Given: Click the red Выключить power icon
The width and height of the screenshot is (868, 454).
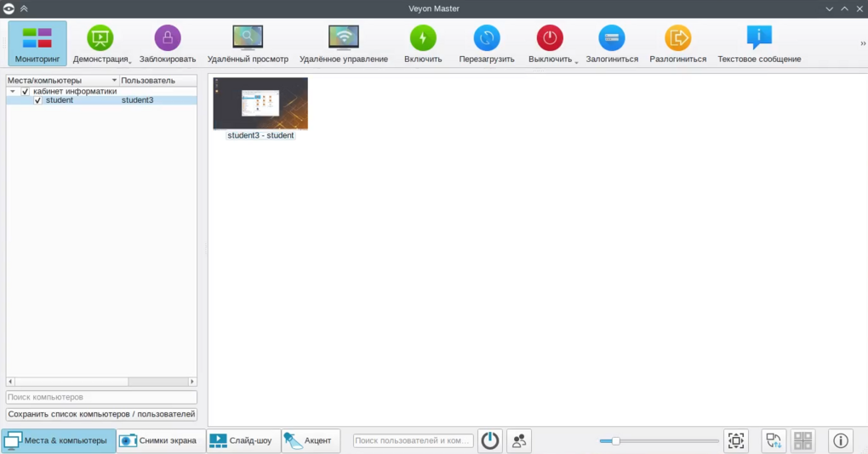Looking at the screenshot, I should pyautogui.click(x=550, y=38).
